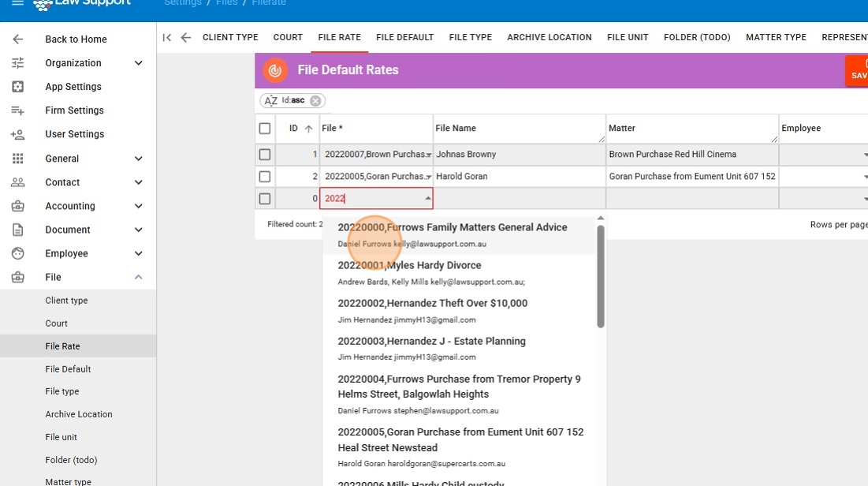
Task: Tick the checkbox for row ID 2
Action: [265, 177]
